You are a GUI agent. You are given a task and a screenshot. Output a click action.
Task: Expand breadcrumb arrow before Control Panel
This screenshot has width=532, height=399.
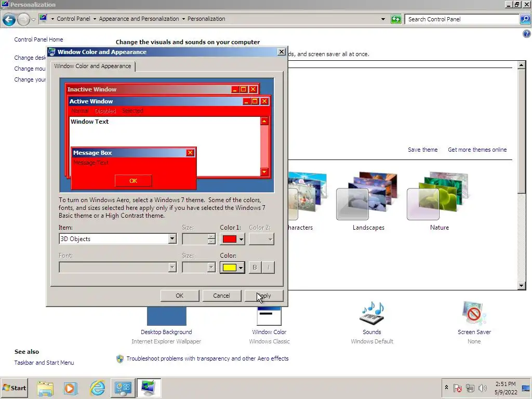pyautogui.click(x=52, y=19)
